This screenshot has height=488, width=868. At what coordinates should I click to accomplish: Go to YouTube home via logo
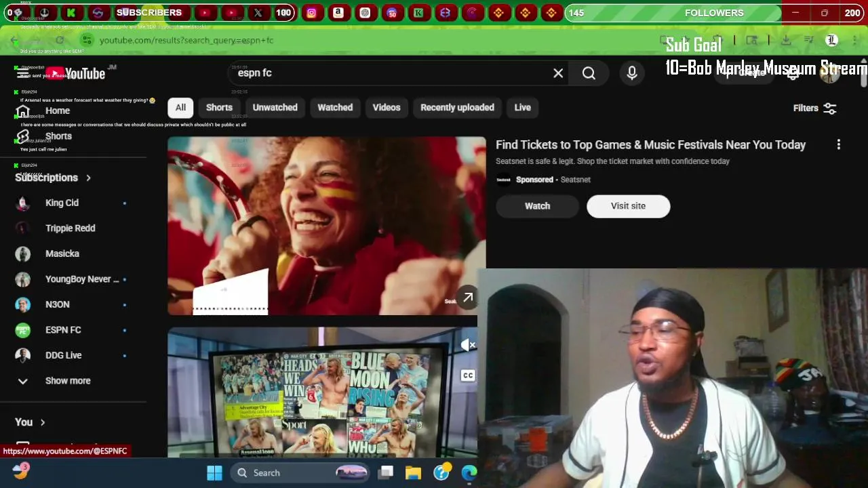click(76, 73)
